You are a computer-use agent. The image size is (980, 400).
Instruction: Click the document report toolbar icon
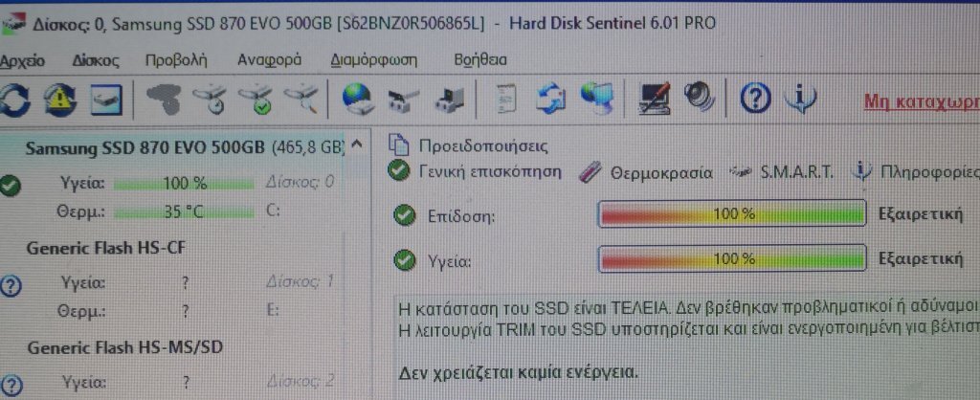508,100
